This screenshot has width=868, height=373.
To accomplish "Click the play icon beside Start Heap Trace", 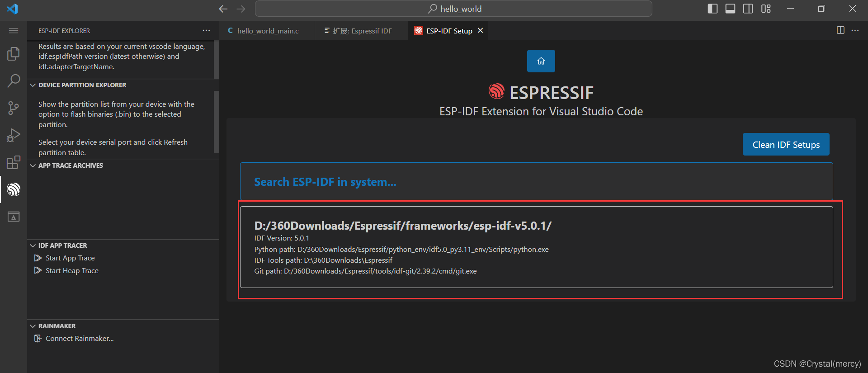I will tap(38, 271).
